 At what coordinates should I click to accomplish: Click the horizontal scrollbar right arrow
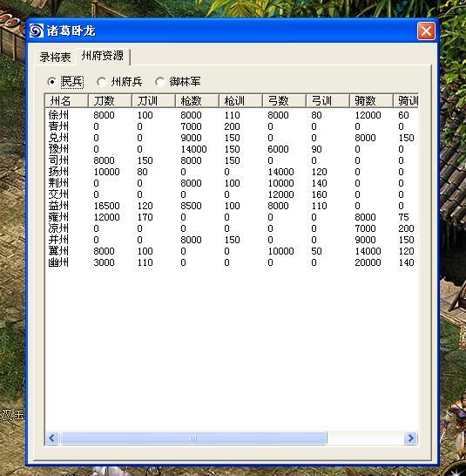tap(411, 438)
